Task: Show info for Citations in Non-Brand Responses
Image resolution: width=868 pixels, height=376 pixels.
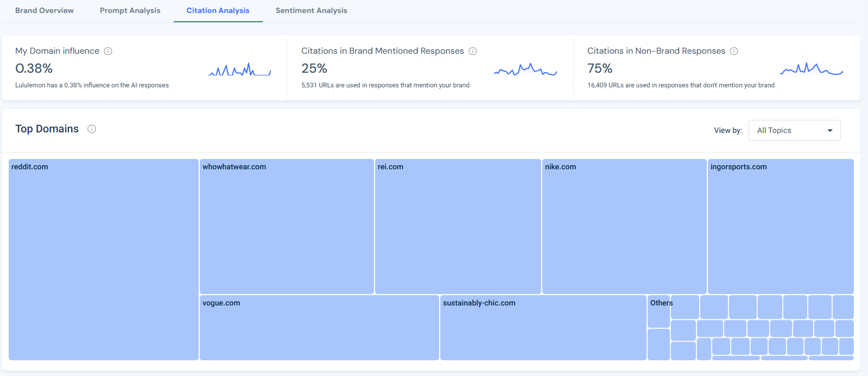Action: click(x=734, y=51)
